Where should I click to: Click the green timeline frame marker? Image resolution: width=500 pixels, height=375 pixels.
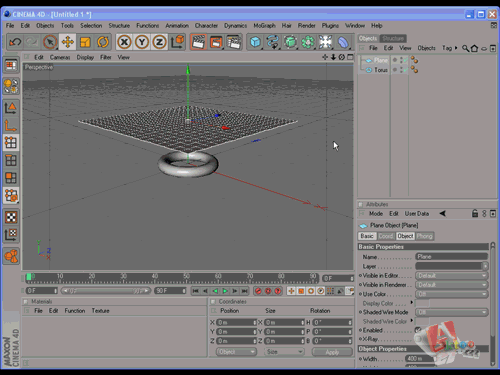tap(29, 277)
